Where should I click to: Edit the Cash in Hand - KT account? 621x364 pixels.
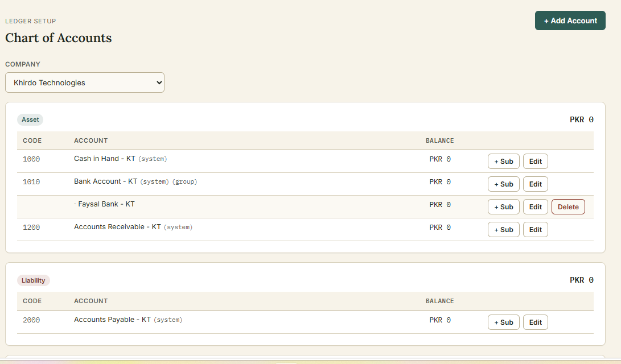(x=535, y=162)
